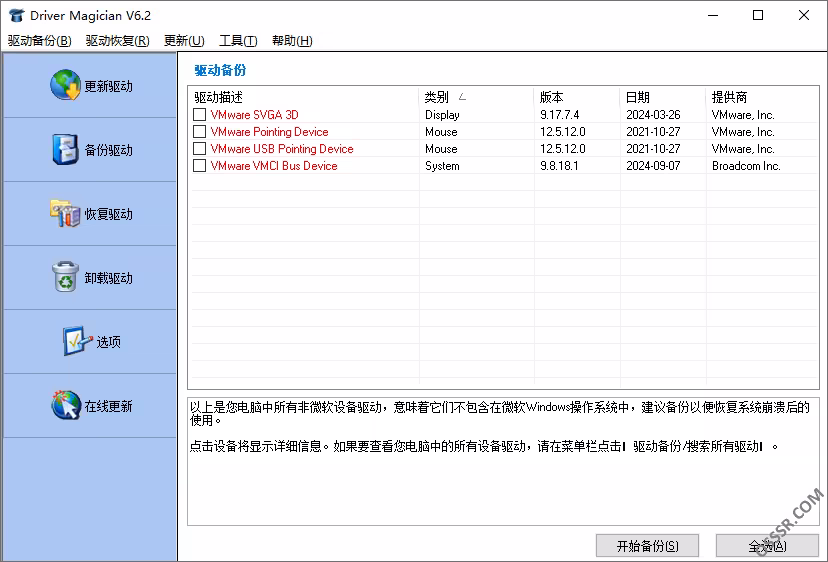828x562 pixels.
Task: Click the 在线更新 sidebar label
Action: click(108, 406)
